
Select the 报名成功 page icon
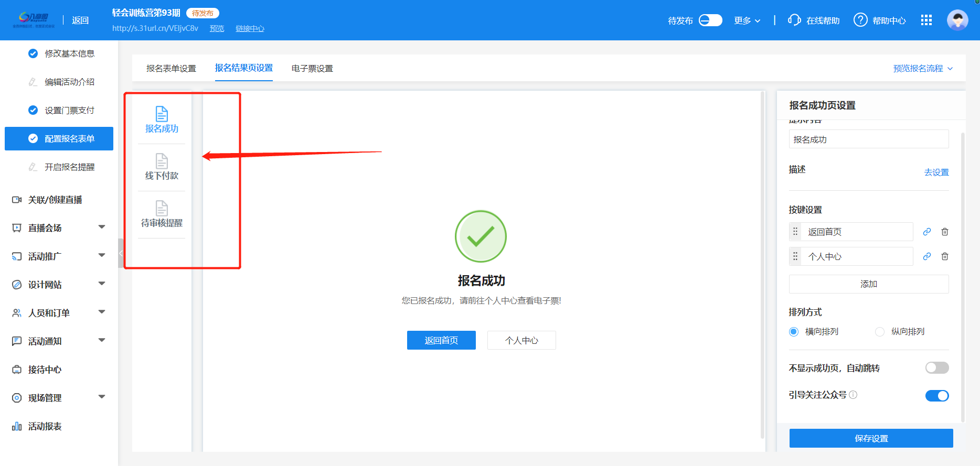coord(162,114)
